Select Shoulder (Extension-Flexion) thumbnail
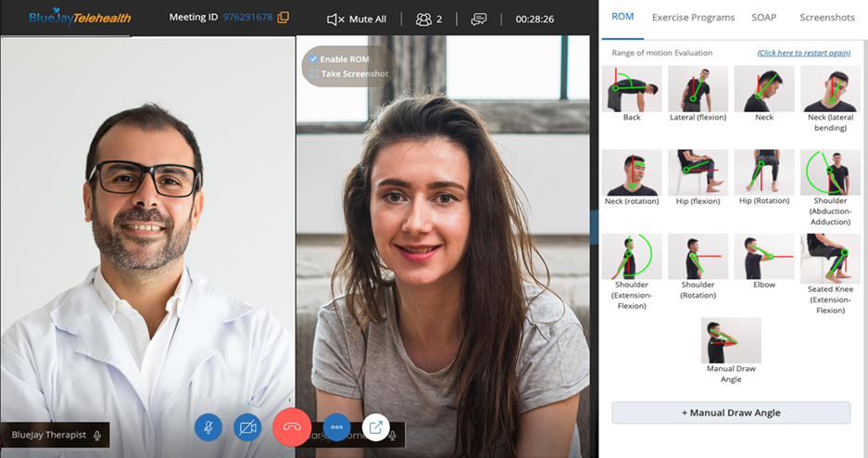 pos(632,257)
